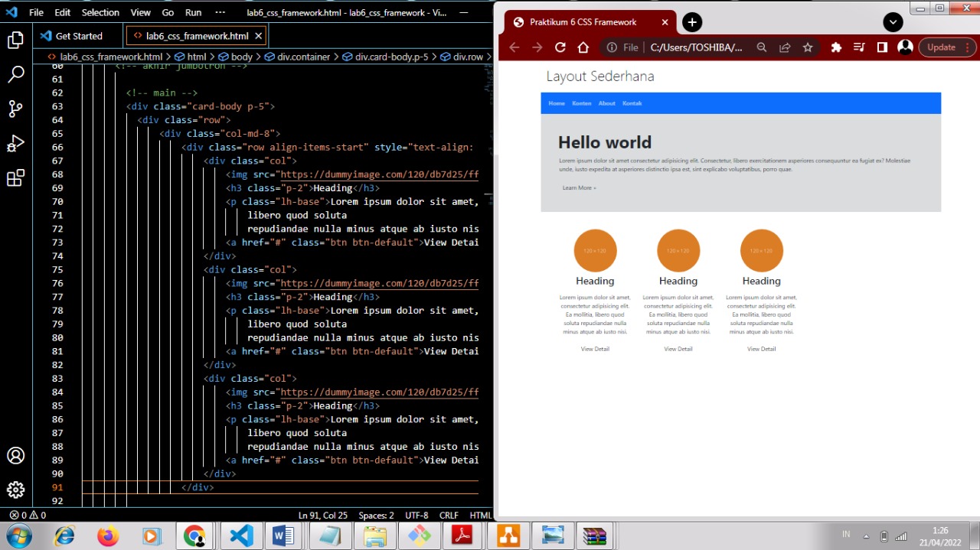This screenshot has width=980, height=550.
Task: Launch Firefox from the taskbar
Action: [x=108, y=536]
